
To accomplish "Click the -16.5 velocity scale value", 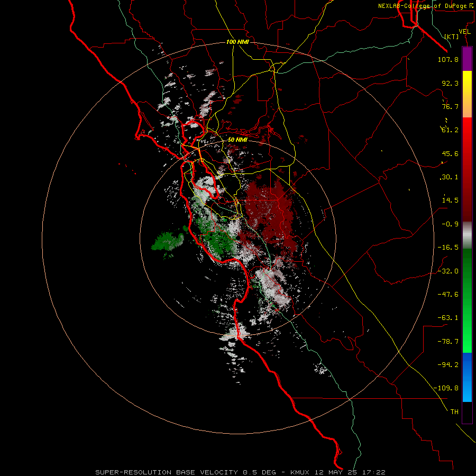I will click(x=448, y=248).
